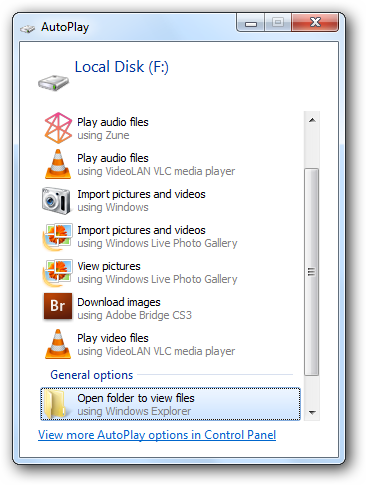Click the scrollbar down arrow
The image size is (366, 485).
(x=312, y=413)
